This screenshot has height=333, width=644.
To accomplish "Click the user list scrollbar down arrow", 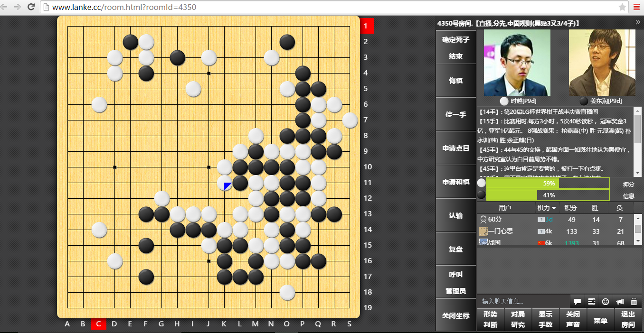I will click(x=638, y=241).
